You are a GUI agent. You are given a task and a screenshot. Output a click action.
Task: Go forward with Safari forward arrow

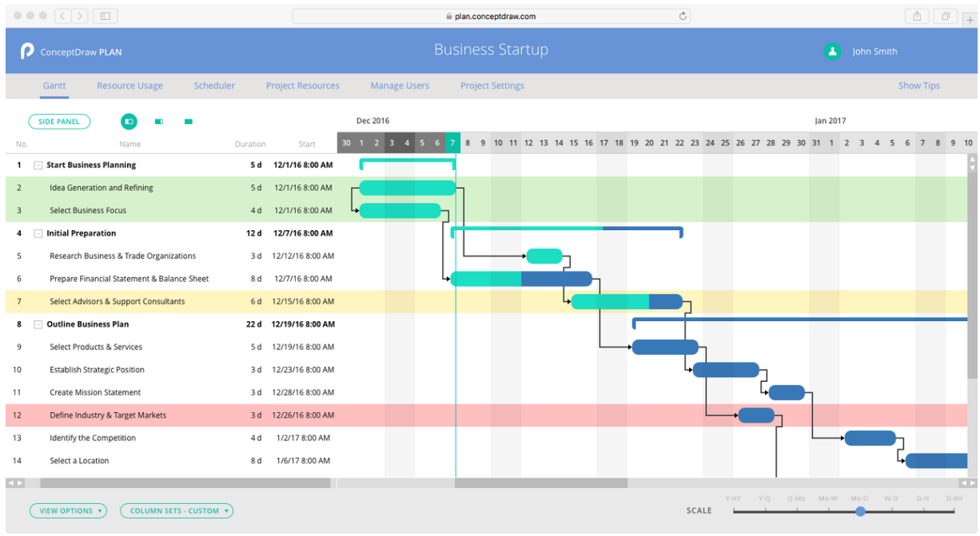pyautogui.click(x=80, y=16)
